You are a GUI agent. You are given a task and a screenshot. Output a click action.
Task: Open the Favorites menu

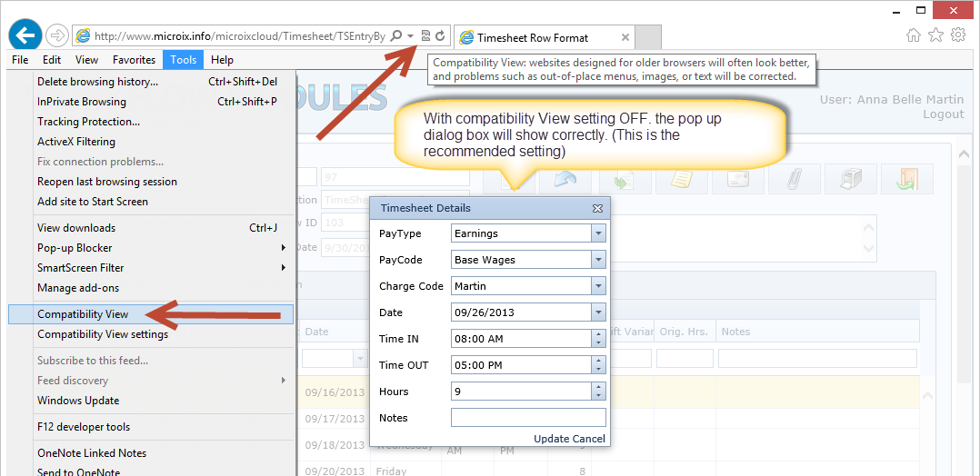pos(134,60)
